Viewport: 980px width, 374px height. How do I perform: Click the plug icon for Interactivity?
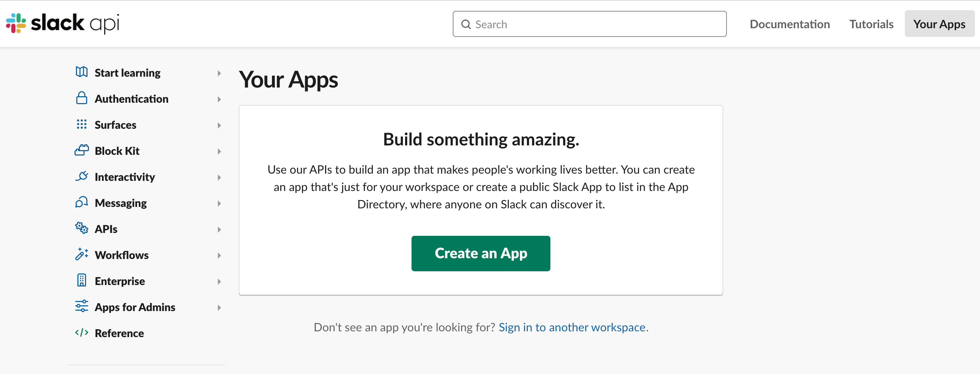tap(81, 176)
